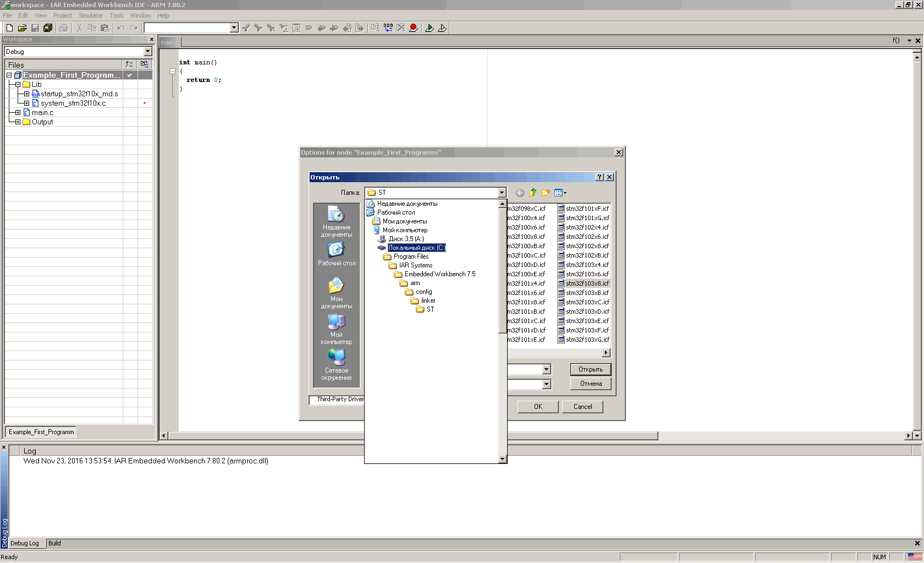Click the Save All toolbar icon
The height and width of the screenshot is (563, 924).
pos(48,28)
